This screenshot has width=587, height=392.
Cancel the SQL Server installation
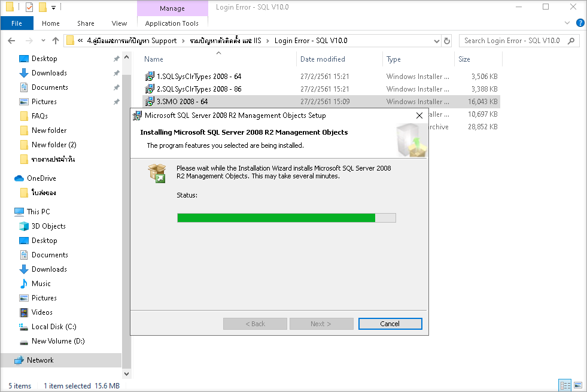pyautogui.click(x=390, y=324)
